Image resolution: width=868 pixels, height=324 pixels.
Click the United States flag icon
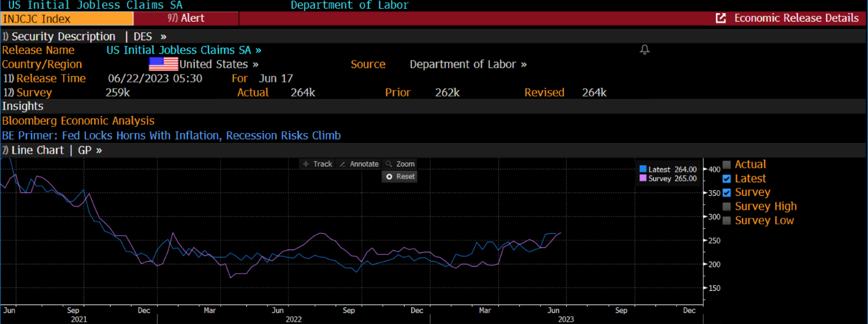pos(164,64)
